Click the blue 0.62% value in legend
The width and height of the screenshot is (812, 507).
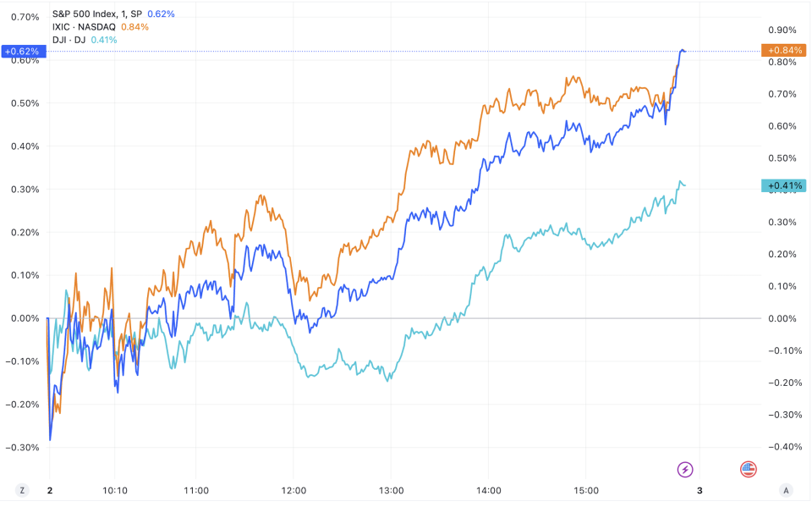pyautogui.click(x=161, y=14)
